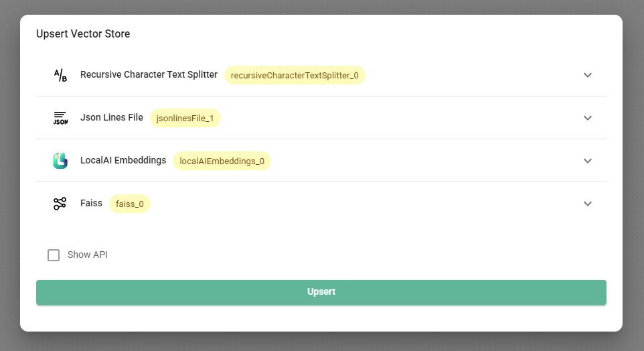
Task: Click the Faiss vector store icon
Action: point(60,204)
